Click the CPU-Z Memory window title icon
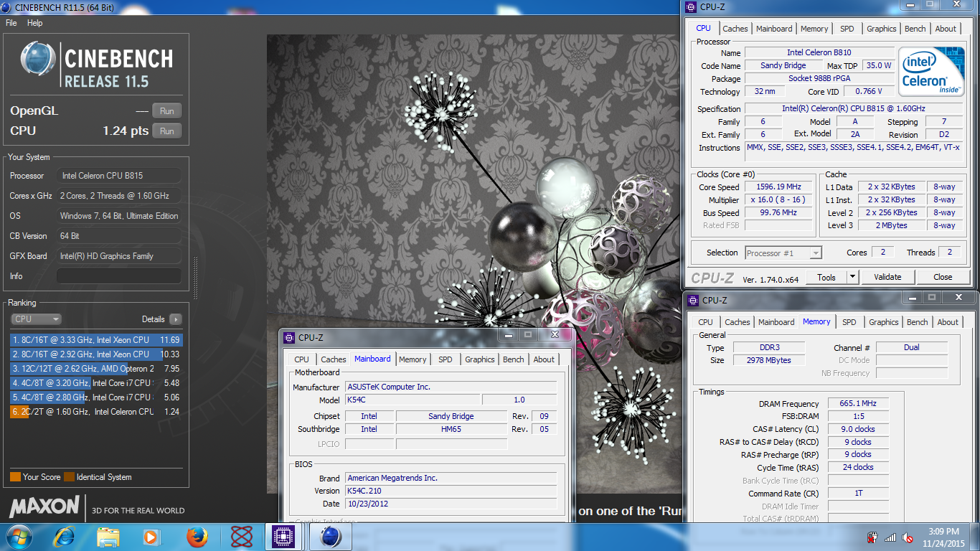 (x=693, y=300)
